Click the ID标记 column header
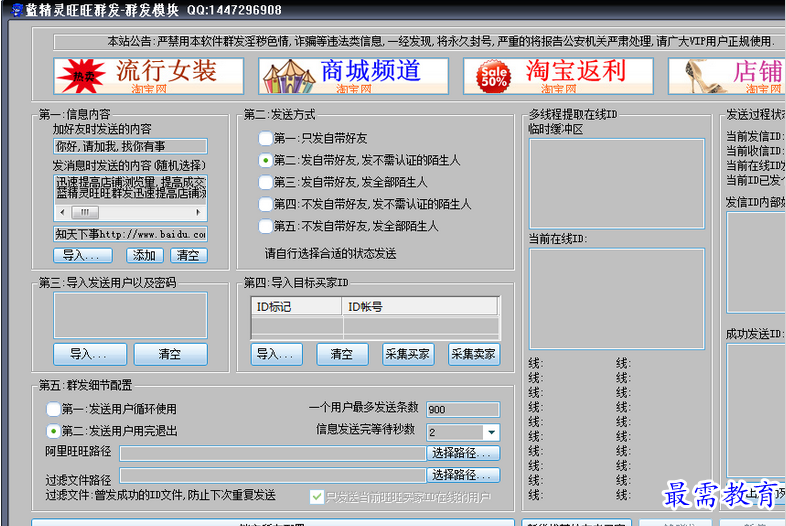This screenshot has width=786, height=526. (297, 306)
